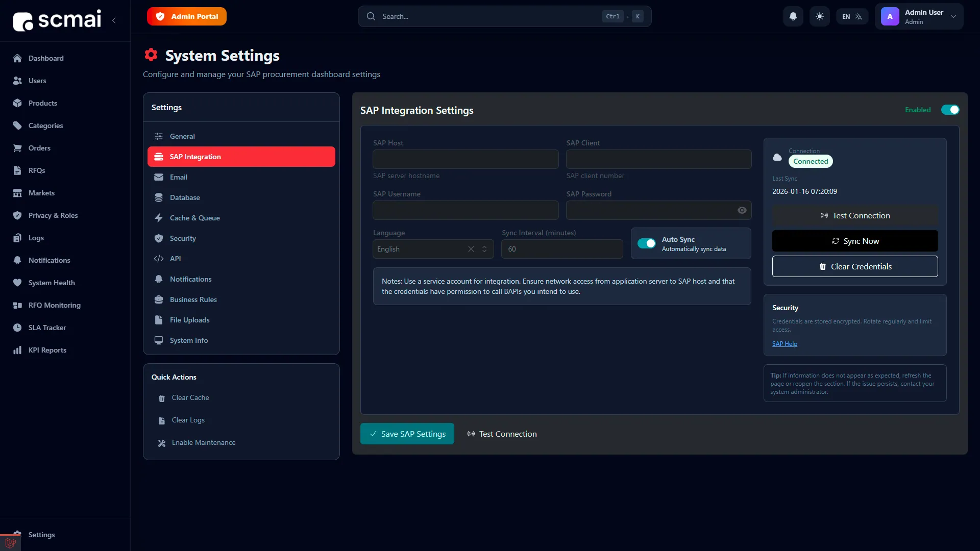Open the SAP Help link
This screenshot has height=551, width=980.
coord(785,344)
